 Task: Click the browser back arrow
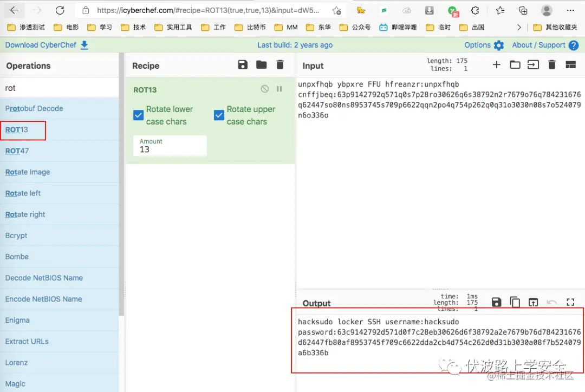(14, 10)
